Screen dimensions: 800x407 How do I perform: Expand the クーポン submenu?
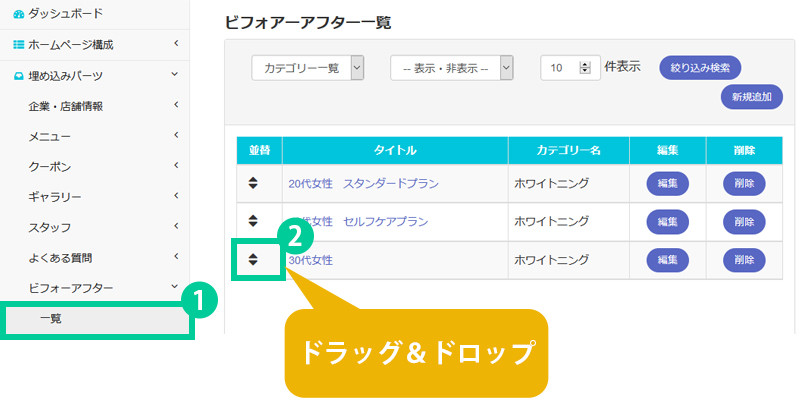click(175, 166)
